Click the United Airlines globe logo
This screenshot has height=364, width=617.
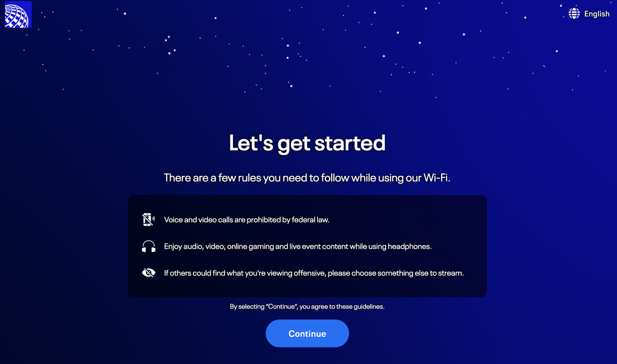19,14
